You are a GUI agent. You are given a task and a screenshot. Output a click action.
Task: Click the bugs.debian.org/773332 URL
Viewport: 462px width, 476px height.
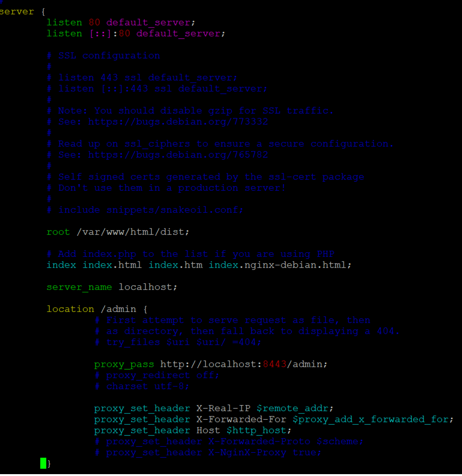(x=178, y=122)
